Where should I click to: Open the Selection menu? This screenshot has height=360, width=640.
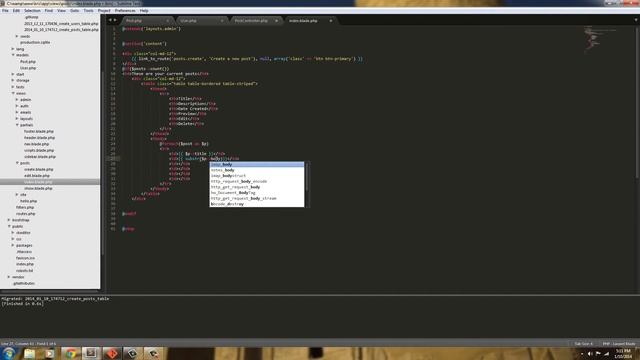point(32,11)
